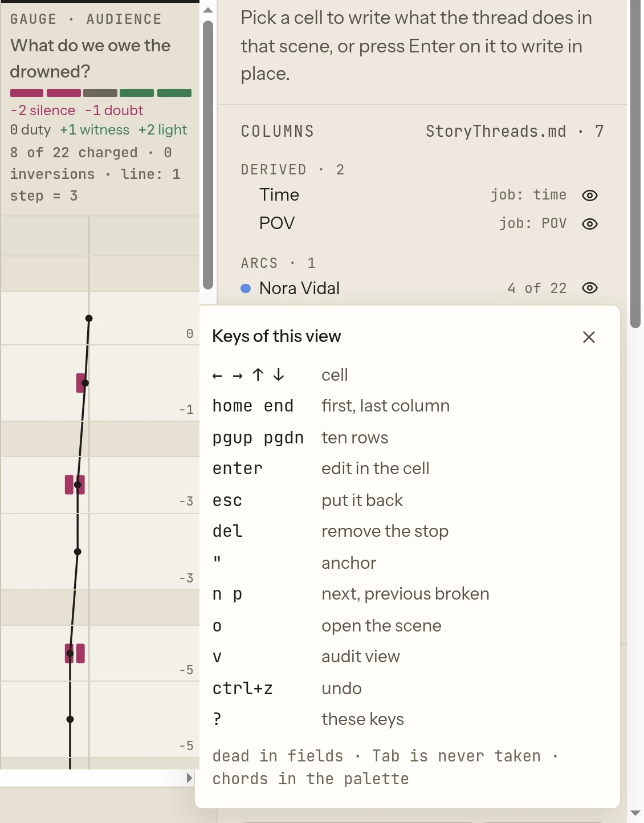Screen dimensions: 644x823
Task: Click the 'remove the stop' shortcut description
Action: click(x=385, y=531)
